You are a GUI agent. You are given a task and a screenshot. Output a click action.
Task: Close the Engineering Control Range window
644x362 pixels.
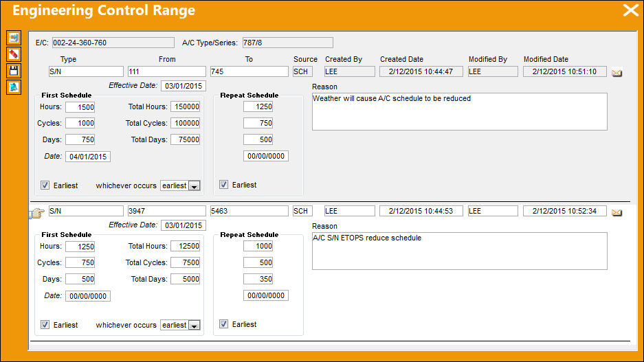click(630, 10)
